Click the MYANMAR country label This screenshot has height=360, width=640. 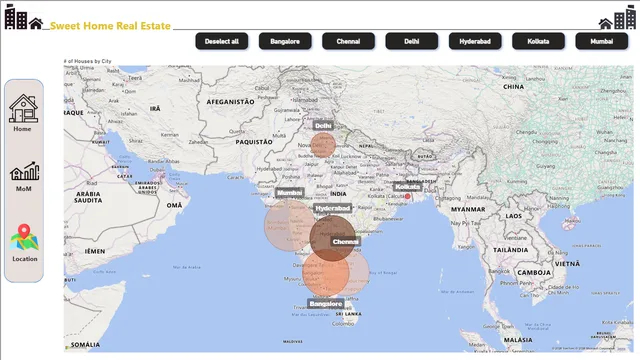(x=468, y=209)
